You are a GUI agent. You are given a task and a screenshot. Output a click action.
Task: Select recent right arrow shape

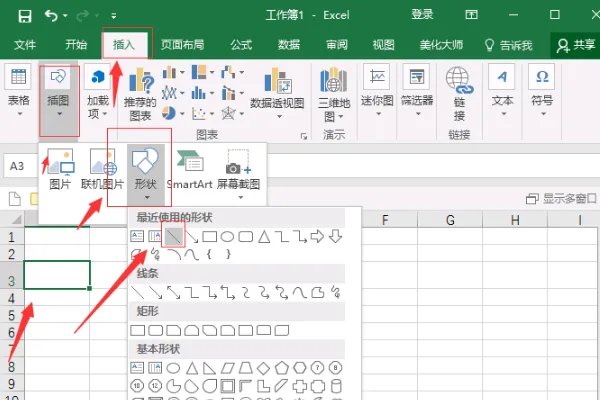point(317,237)
